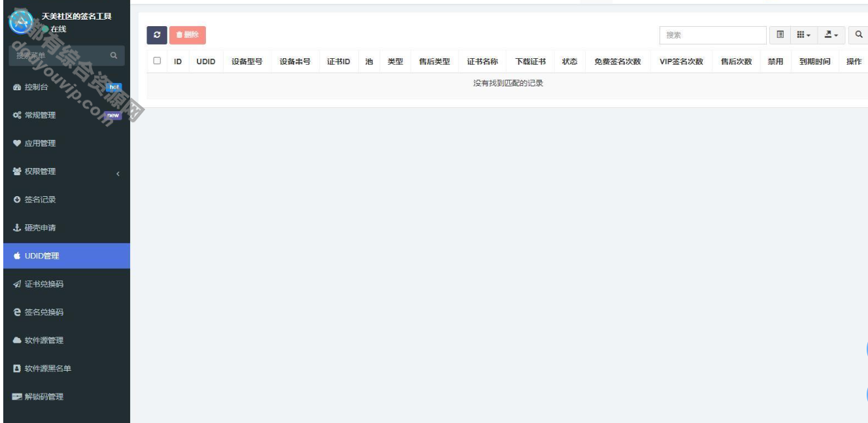Click the advanced search magnifier button
Viewport: 868px width, 423px height.
[x=859, y=35]
